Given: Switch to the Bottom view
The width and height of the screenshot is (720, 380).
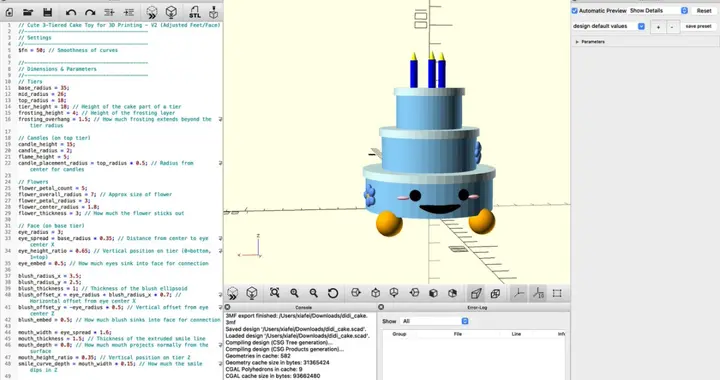Looking at the screenshot, I should (x=394, y=293).
